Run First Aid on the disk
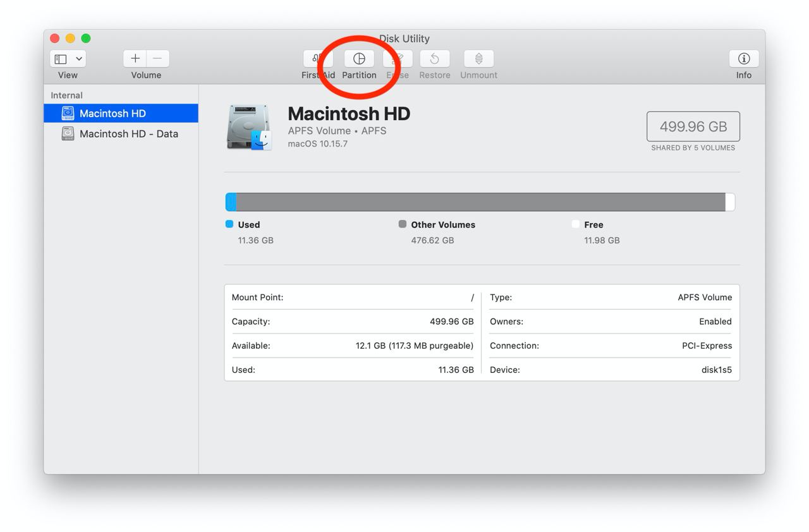 tap(318, 59)
